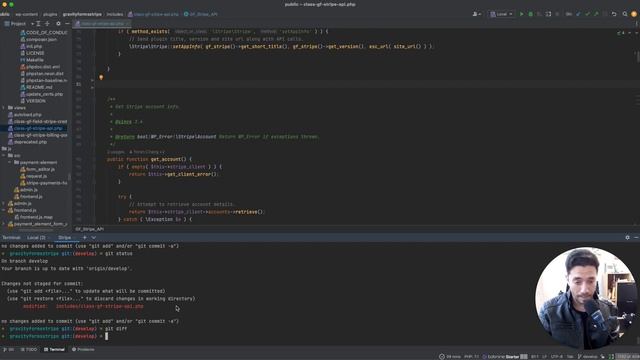Viewport: 640px width, 360px height.
Task: Hide the Project panel with minus icon
Action: click(67, 24)
